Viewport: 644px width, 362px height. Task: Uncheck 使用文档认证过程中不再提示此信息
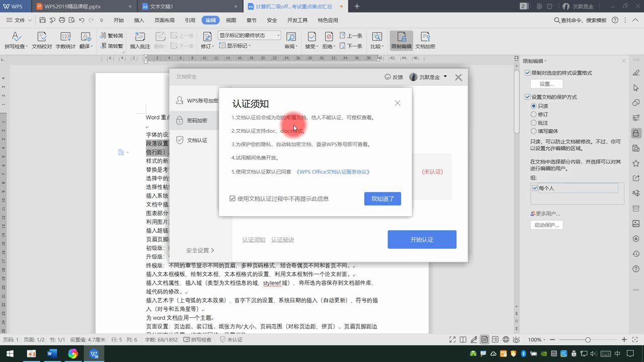[232, 199]
